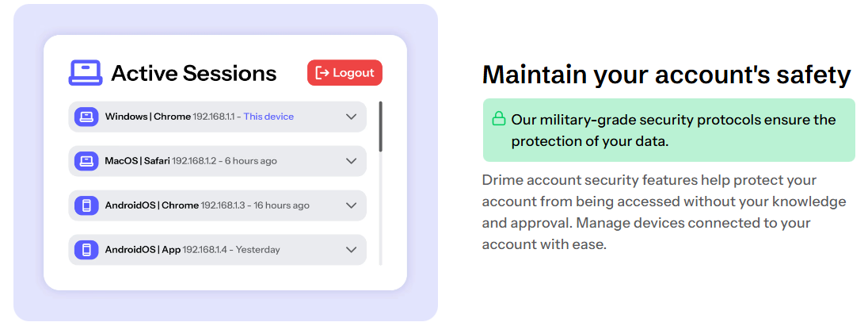868x326 pixels.
Task: Click the green lock security icon
Action: (499, 120)
